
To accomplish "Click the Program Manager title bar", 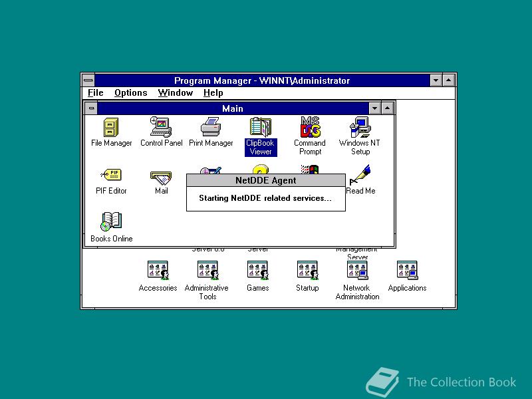I will (262, 80).
